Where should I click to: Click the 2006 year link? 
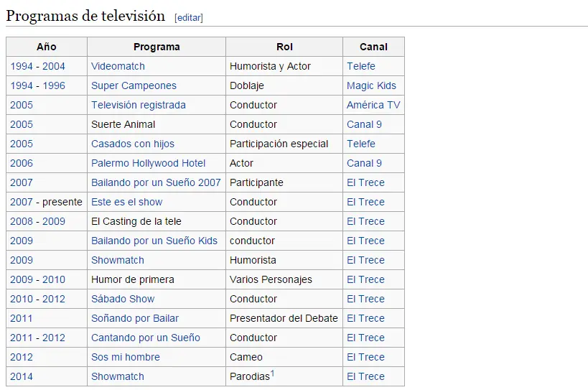(22, 164)
